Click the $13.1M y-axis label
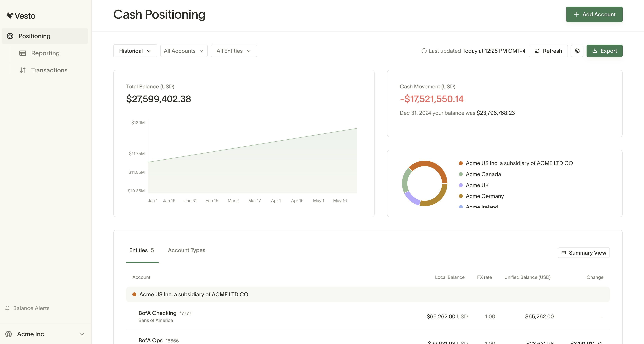The width and height of the screenshot is (644, 344). 138,122
